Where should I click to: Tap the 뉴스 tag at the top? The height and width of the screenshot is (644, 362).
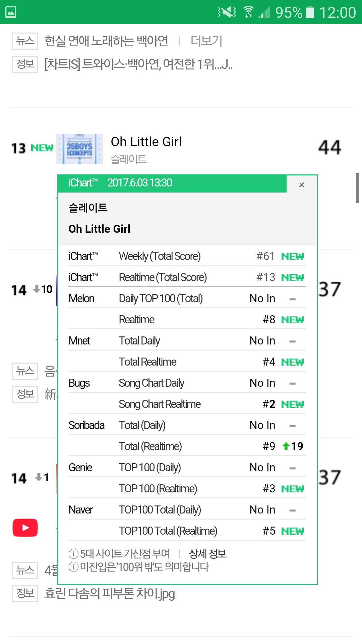point(25,41)
